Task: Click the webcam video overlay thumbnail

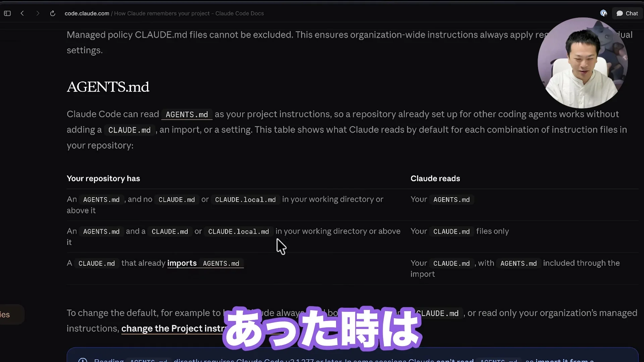Action: (583, 63)
